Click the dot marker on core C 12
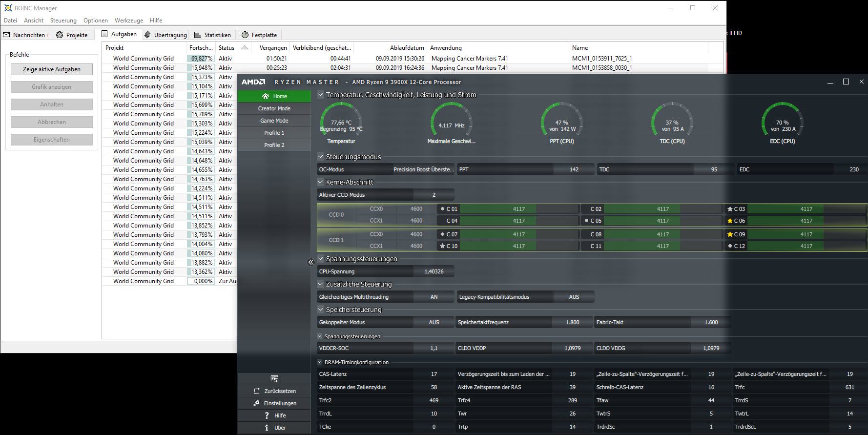Screen dimensions: 868x435 [730, 246]
